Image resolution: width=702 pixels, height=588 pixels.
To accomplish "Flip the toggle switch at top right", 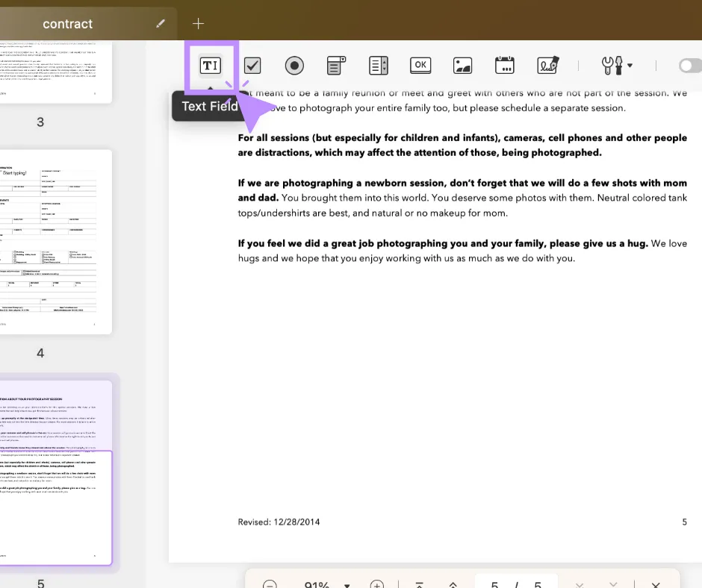I will coord(690,66).
